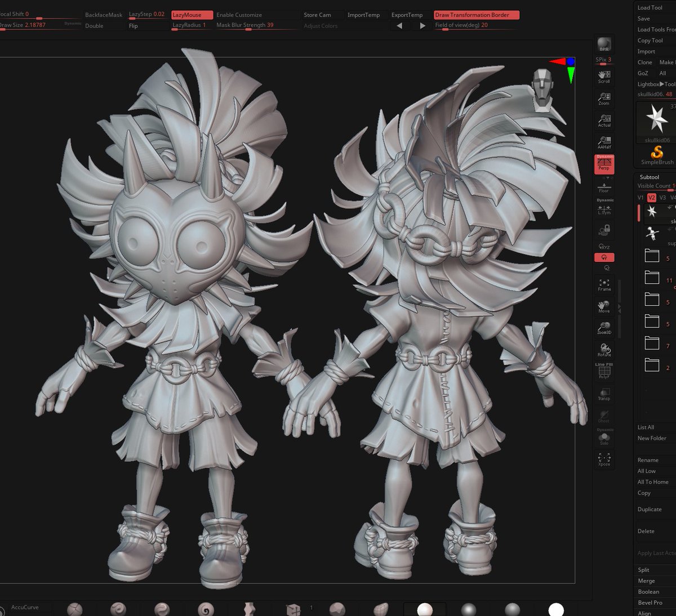Select the Move view tool

tap(604, 307)
